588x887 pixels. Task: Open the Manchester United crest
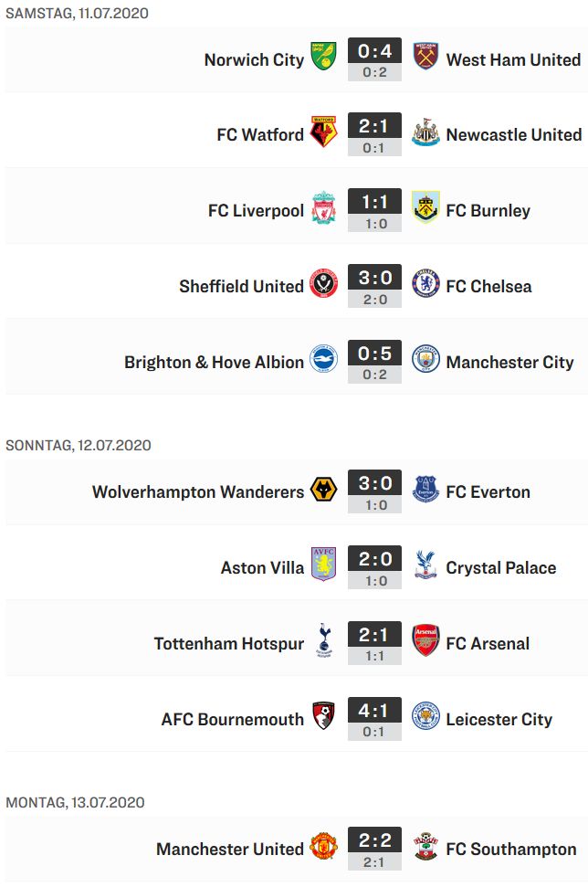[x=324, y=846]
